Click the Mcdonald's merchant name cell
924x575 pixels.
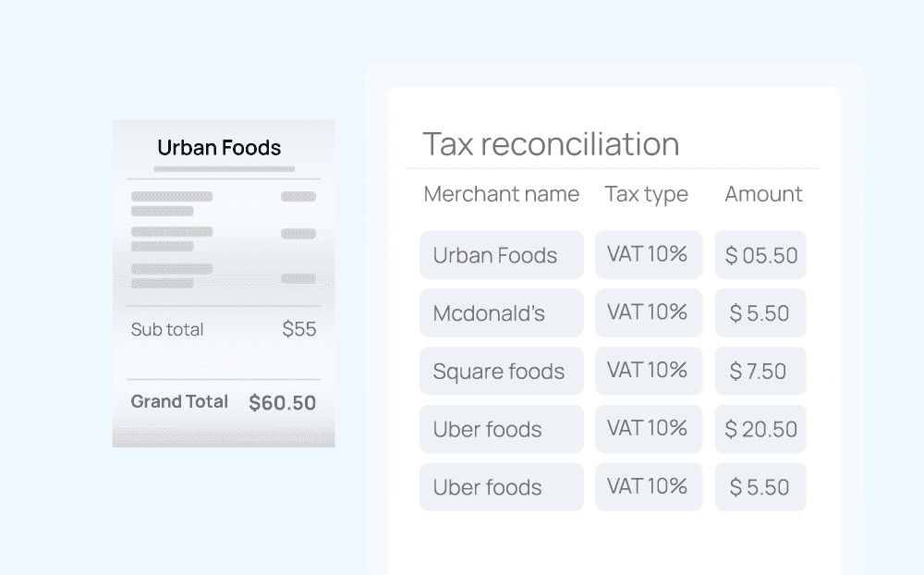501,313
